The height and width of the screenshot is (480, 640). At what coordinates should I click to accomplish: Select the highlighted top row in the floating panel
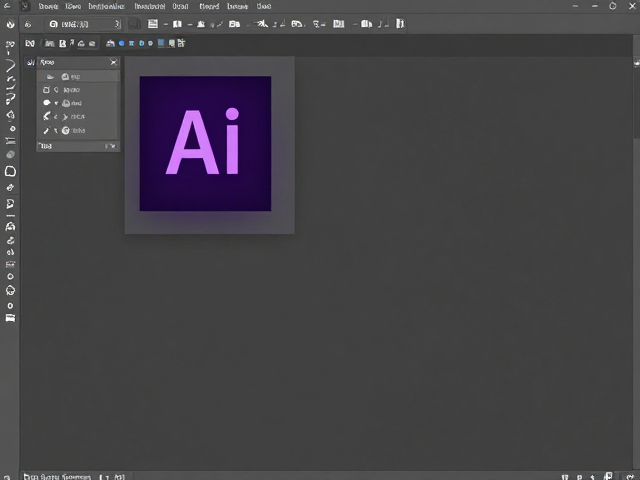[x=78, y=76]
